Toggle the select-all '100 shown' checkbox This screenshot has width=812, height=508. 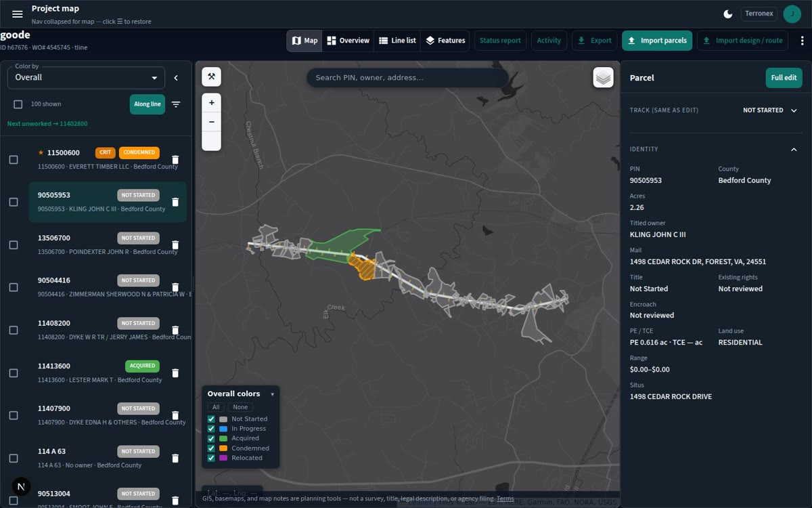tap(18, 104)
